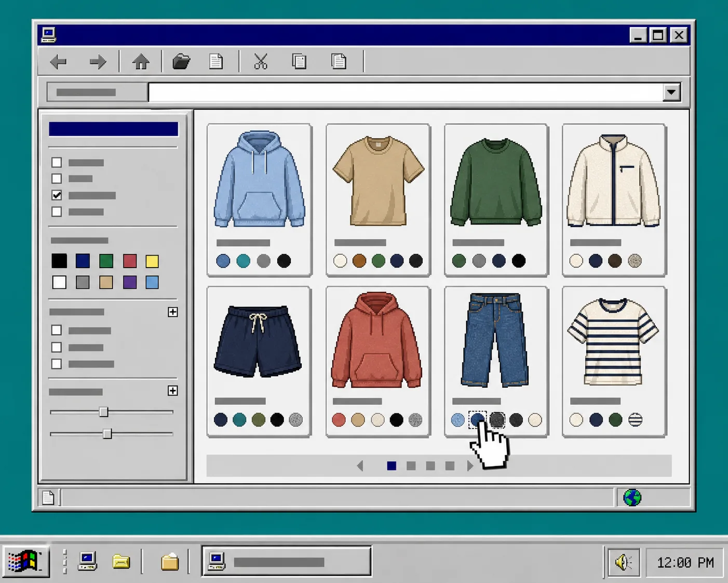Click the new document page icon in toolbar
Screen dimensions: 728x583
click(x=216, y=62)
